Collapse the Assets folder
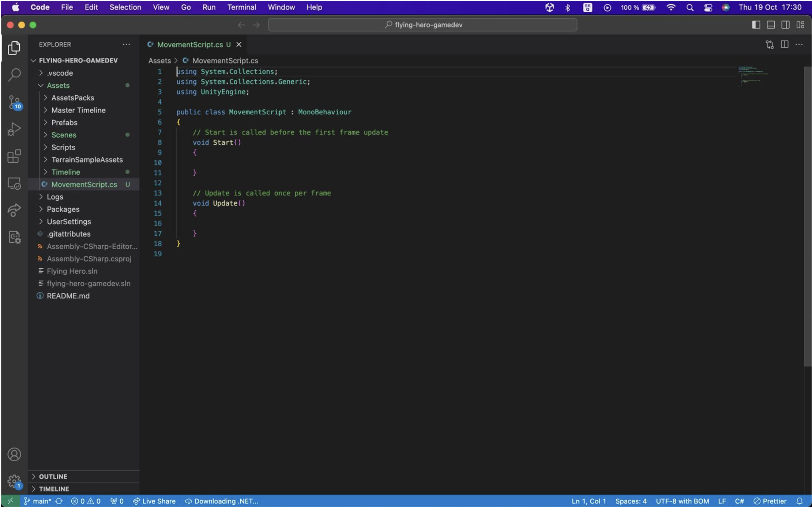 [x=83, y=85]
